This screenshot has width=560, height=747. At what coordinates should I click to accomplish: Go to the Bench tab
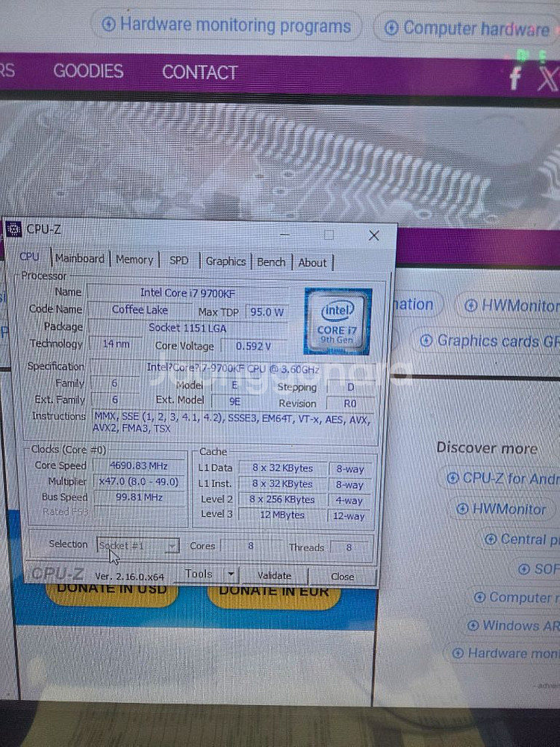tap(271, 262)
